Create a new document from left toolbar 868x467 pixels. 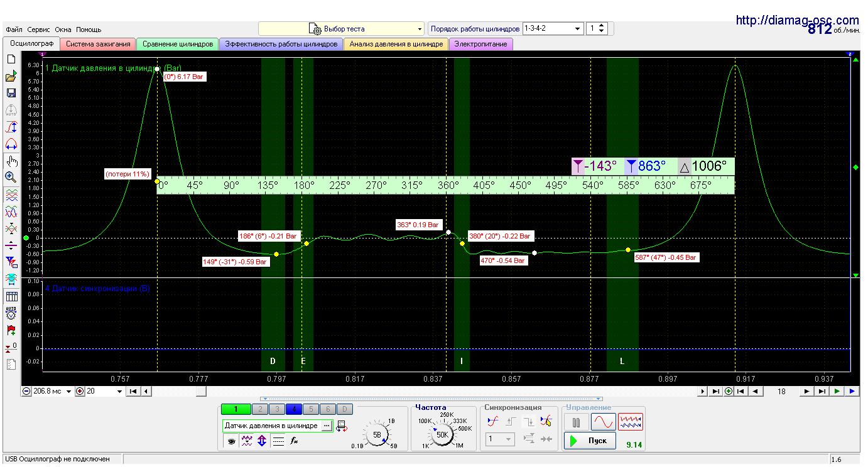pos(11,59)
